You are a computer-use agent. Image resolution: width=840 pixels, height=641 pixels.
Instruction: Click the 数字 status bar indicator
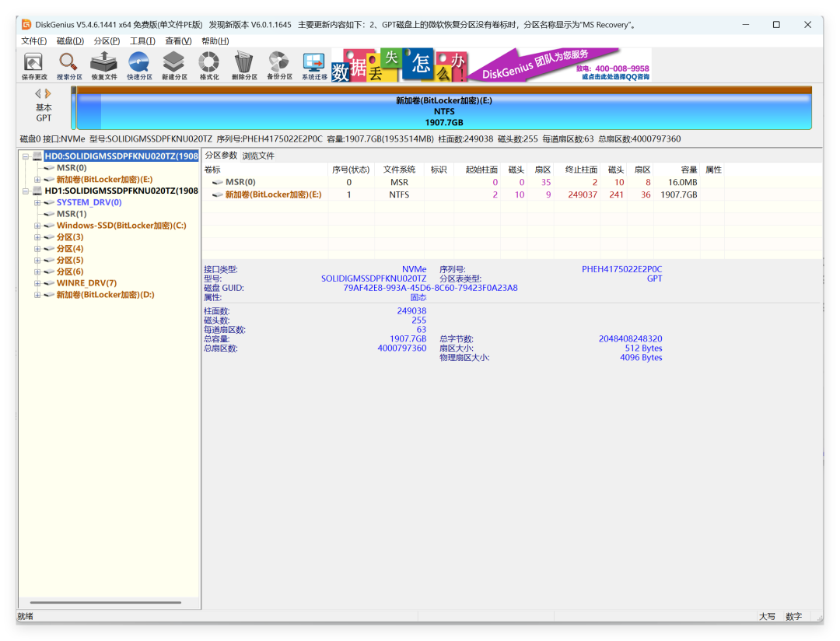[x=793, y=616]
